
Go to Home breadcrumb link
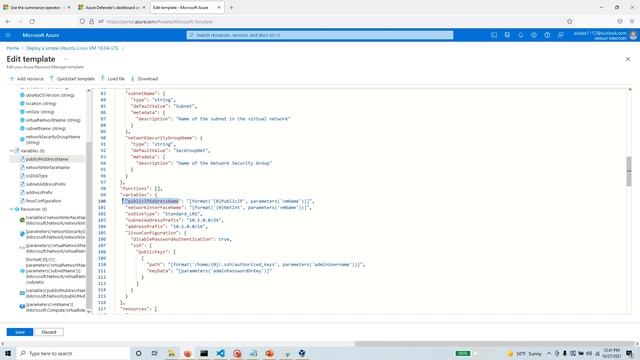[x=13, y=48]
